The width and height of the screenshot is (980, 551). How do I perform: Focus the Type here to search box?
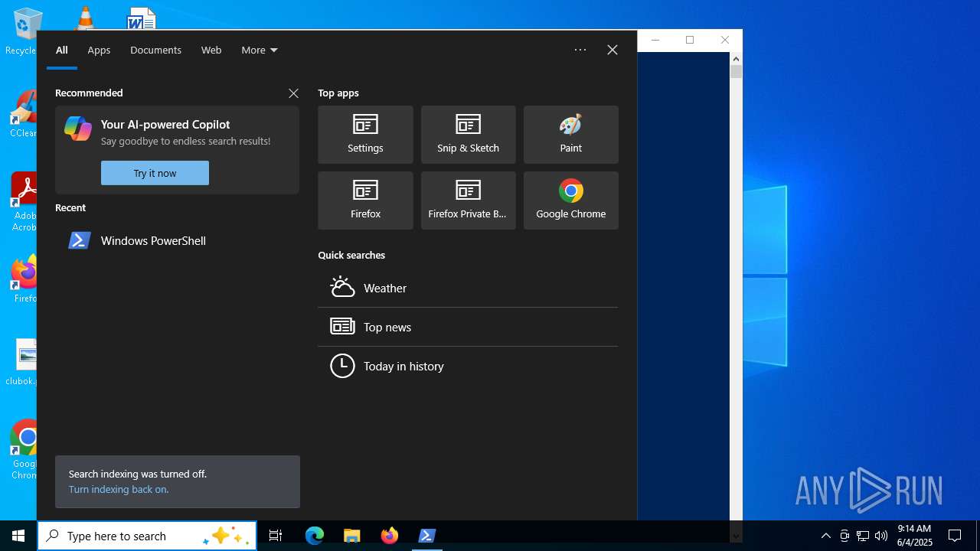[147, 536]
